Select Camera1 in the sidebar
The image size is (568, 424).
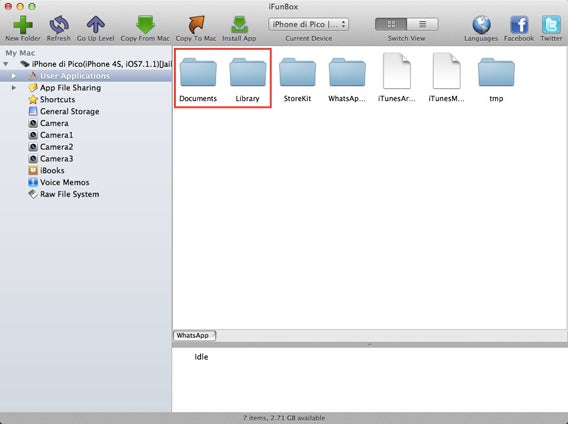tap(86, 135)
